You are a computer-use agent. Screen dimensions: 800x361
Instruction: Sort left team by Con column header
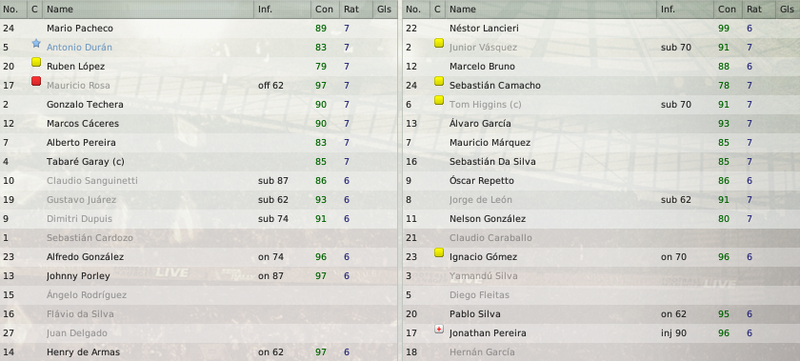324,9
